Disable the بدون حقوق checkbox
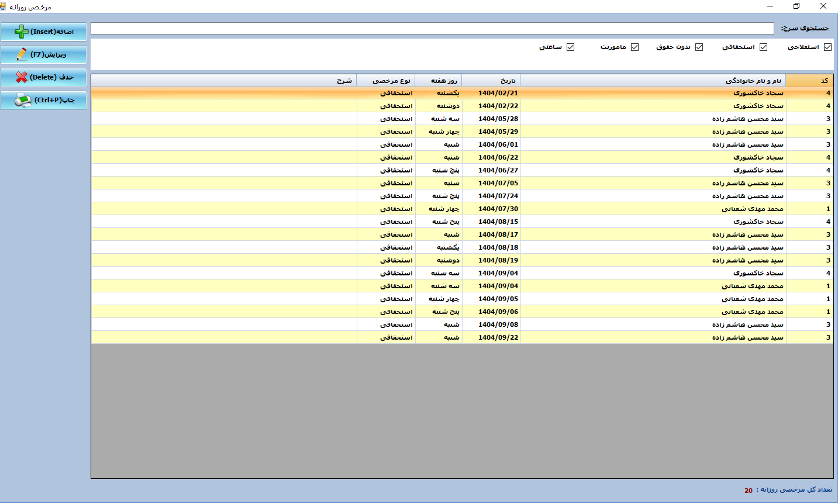The width and height of the screenshot is (838, 504). (x=699, y=47)
